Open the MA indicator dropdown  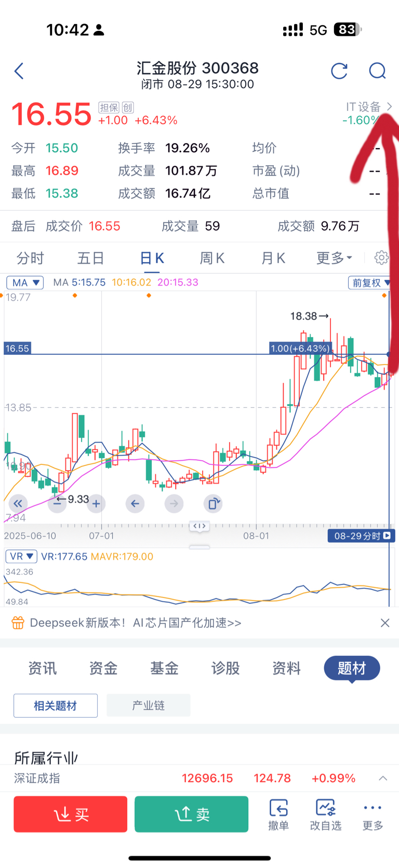click(x=25, y=282)
